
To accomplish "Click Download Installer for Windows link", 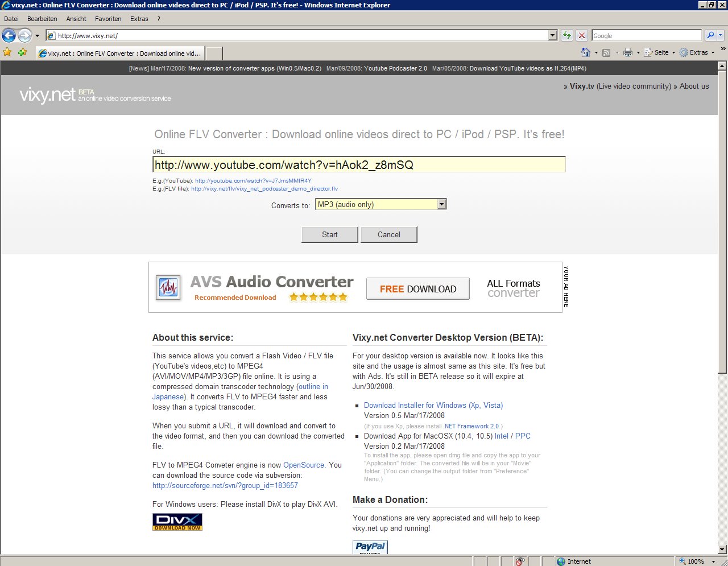I will [x=433, y=406].
